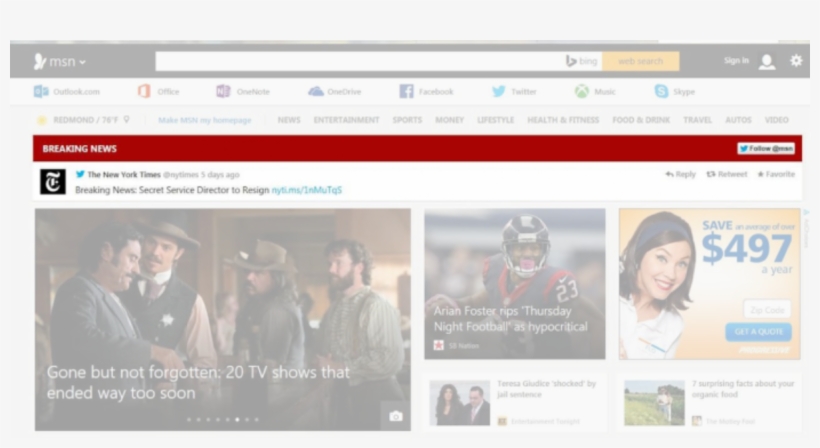Select the last slideshow pagination dot

[256, 419]
